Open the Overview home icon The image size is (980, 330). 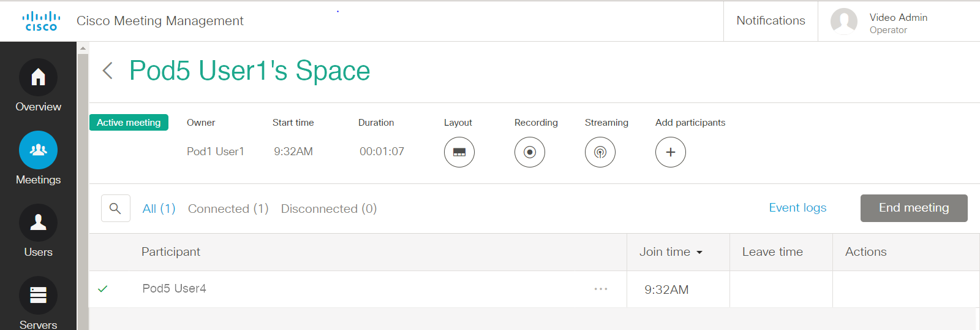point(38,77)
